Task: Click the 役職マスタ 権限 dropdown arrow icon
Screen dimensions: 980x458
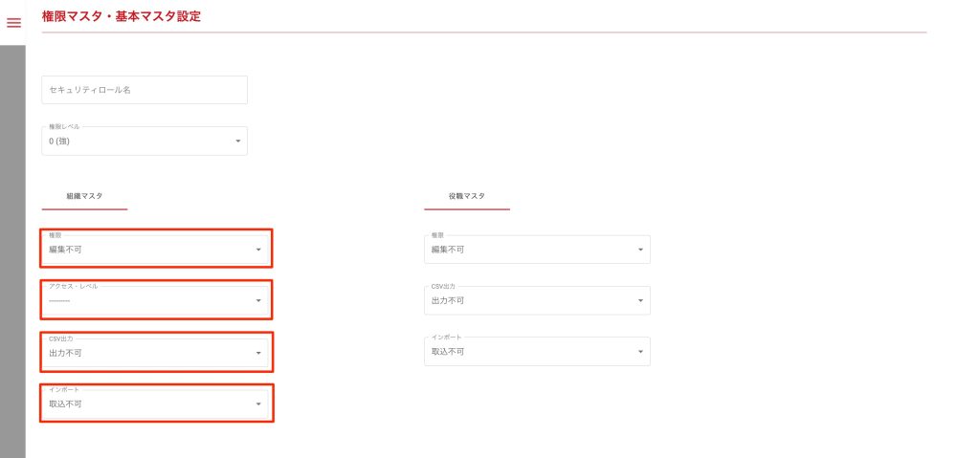Action: [640, 251]
